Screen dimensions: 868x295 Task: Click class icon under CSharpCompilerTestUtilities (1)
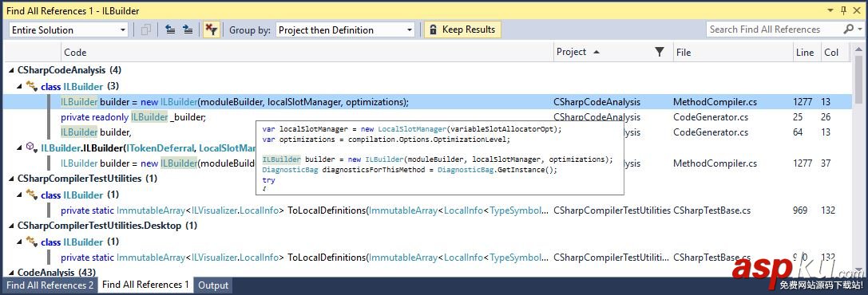tap(32, 195)
